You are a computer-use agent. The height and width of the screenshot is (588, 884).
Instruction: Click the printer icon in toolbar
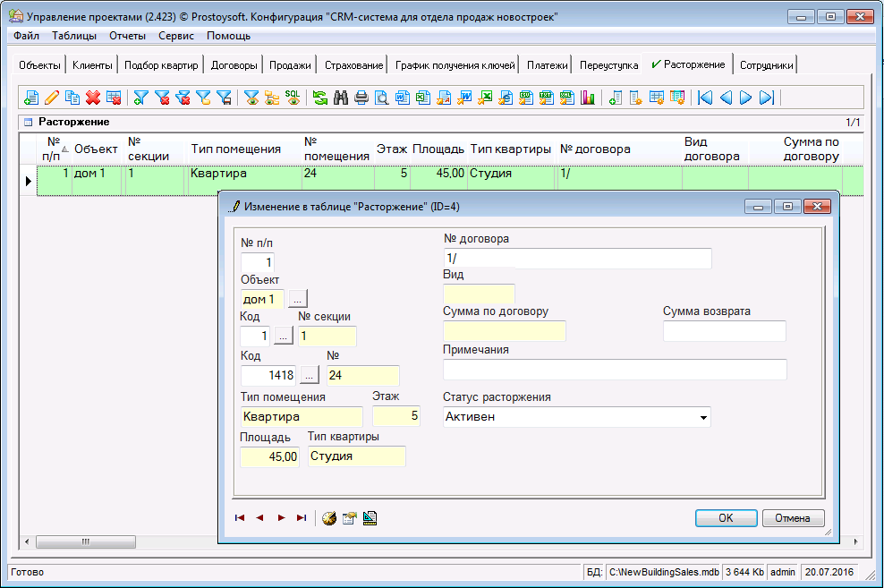pyautogui.click(x=361, y=98)
